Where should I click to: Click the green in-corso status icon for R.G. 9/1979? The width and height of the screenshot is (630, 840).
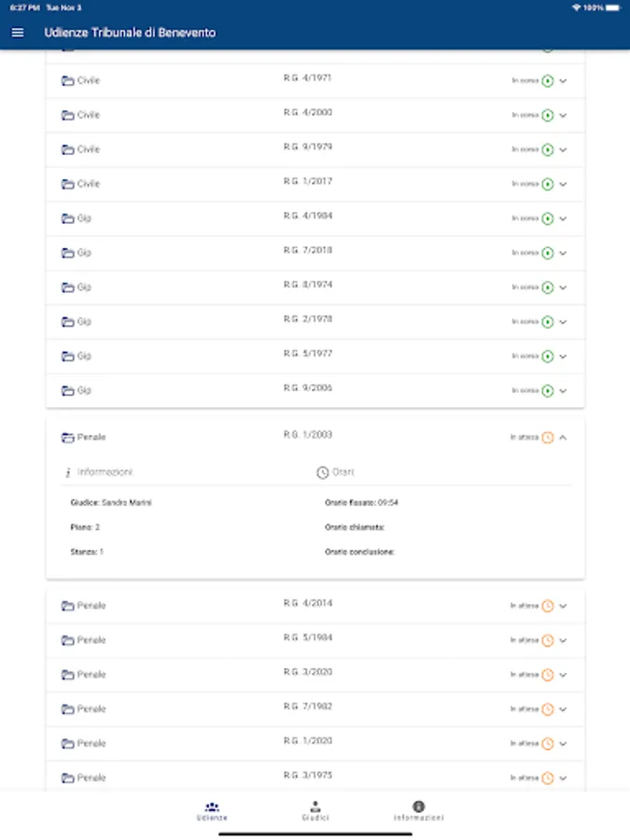pyautogui.click(x=548, y=150)
